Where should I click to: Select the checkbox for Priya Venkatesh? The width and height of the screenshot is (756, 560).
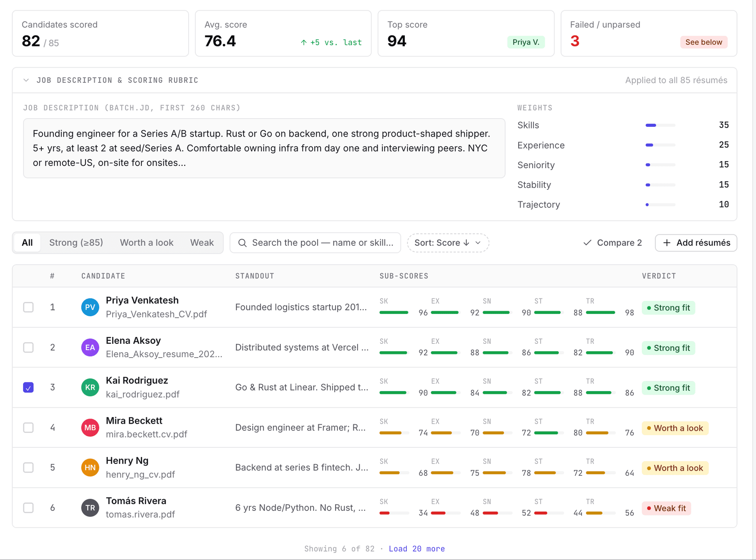pyautogui.click(x=28, y=307)
